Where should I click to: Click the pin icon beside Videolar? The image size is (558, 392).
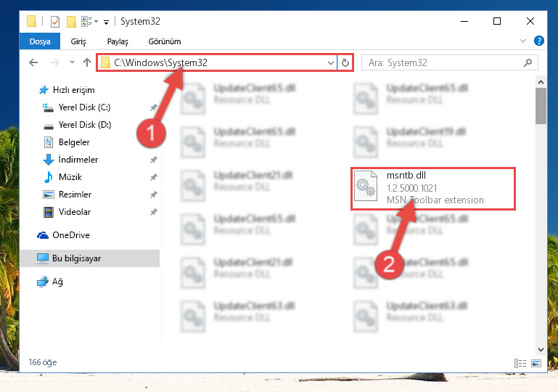(x=153, y=212)
